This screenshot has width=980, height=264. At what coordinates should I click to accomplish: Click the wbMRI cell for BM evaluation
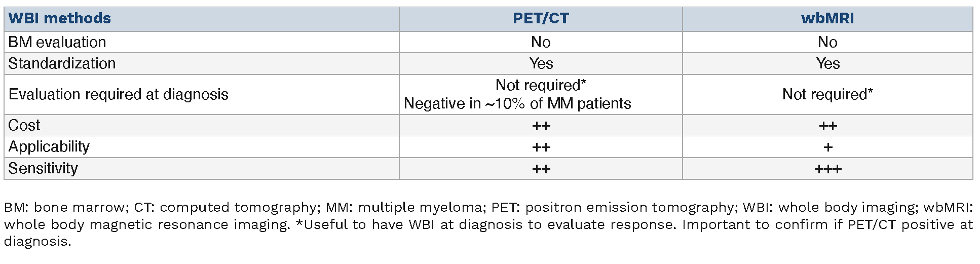point(827,42)
